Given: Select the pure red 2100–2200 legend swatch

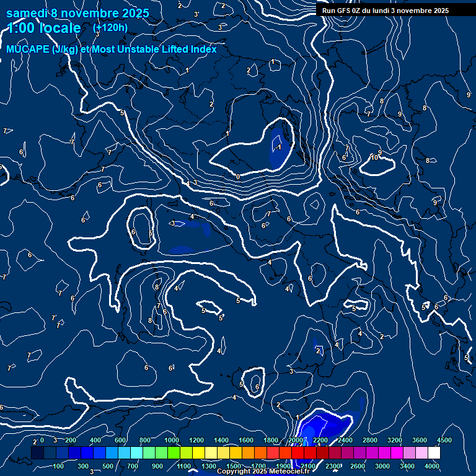Looking at the screenshot, I should (x=311, y=452).
